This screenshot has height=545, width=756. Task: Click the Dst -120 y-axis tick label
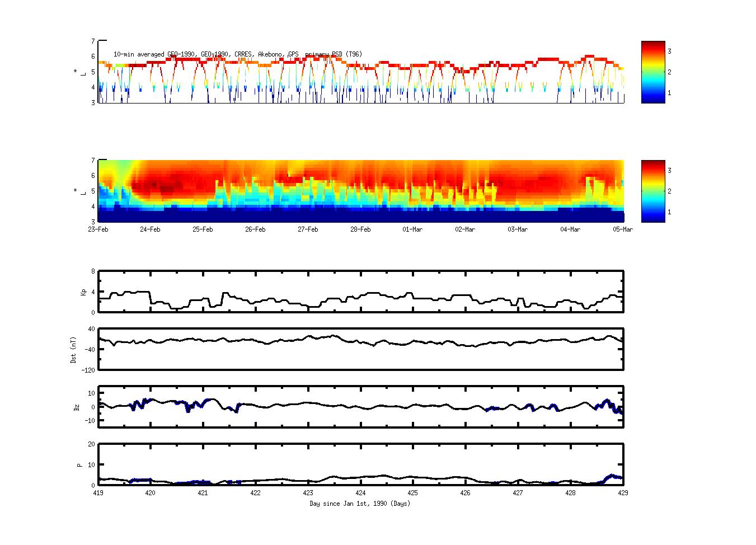(x=89, y=370)
